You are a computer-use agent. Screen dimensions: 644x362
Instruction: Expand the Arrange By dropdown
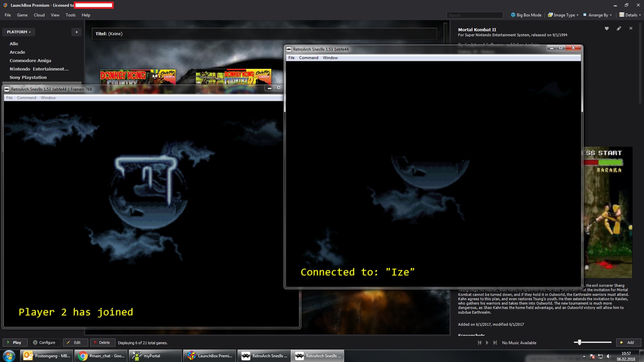597,15
